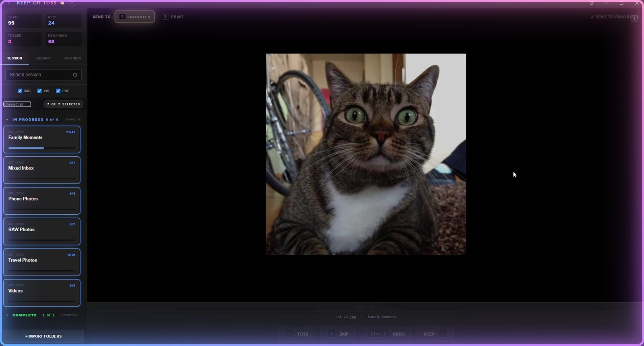644x346 pixels.
Task: Expand the Complete folder group
Action: 7,315
